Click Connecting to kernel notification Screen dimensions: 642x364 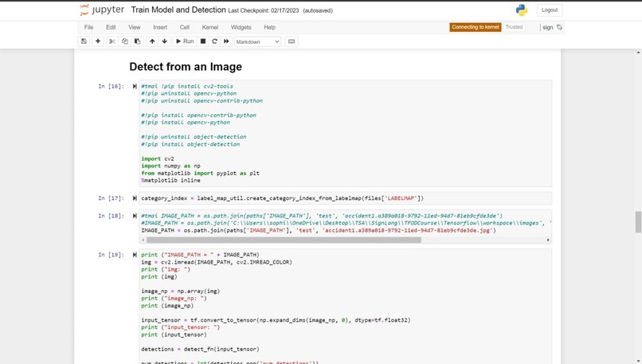coord(476,27)
